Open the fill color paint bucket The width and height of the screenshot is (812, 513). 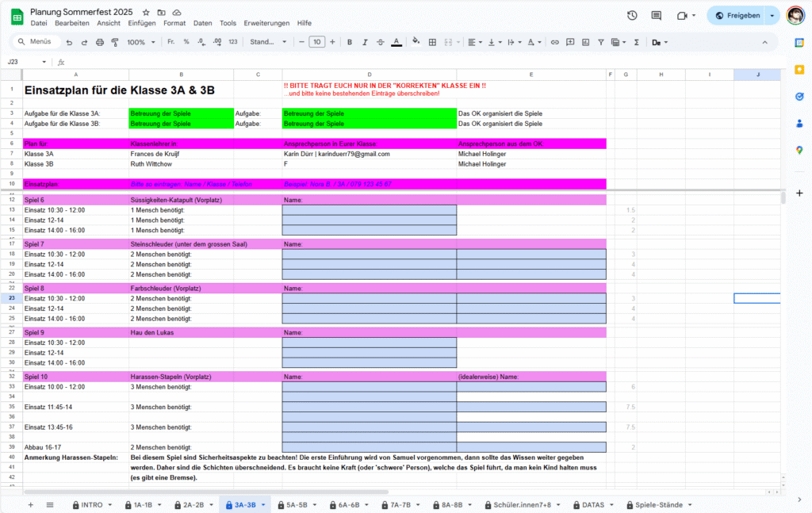pyautogui.click(x=416, y=42)
